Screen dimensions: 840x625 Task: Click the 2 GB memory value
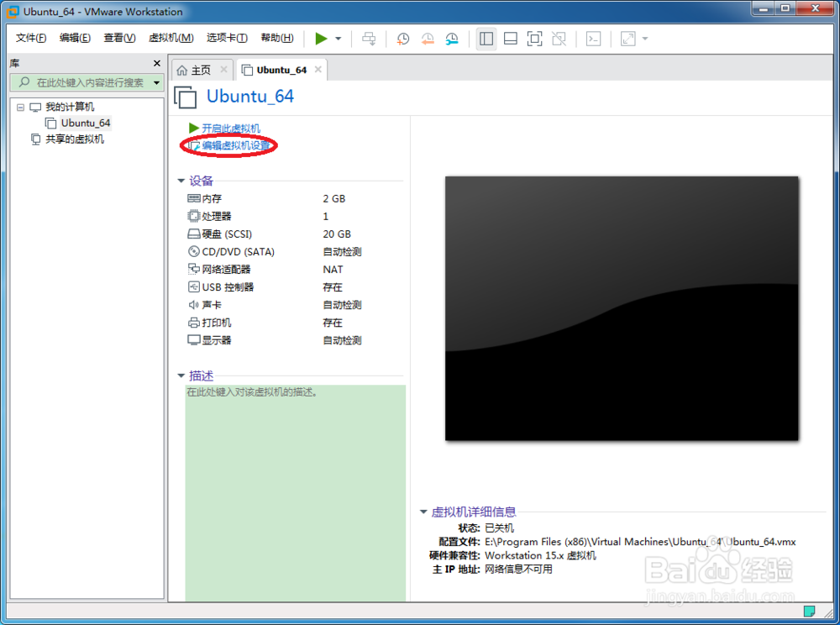(334, 199)
